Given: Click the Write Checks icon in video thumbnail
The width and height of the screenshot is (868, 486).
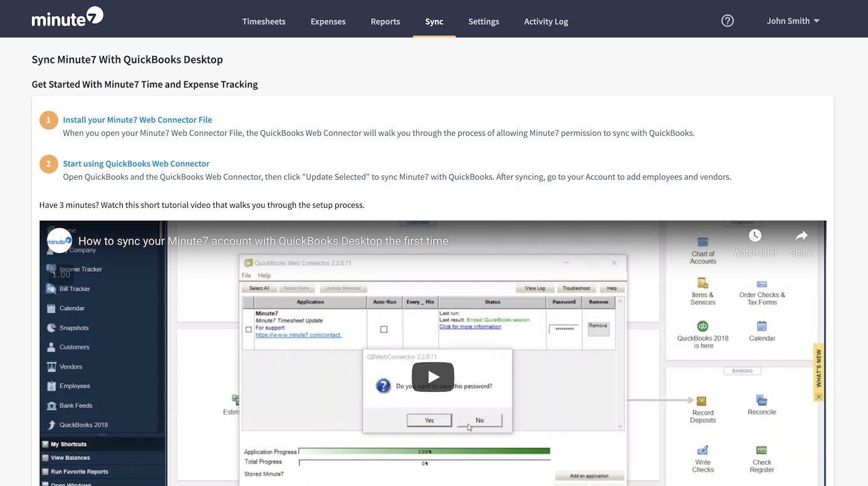Looking at the screenshot, I should (703, 450).
